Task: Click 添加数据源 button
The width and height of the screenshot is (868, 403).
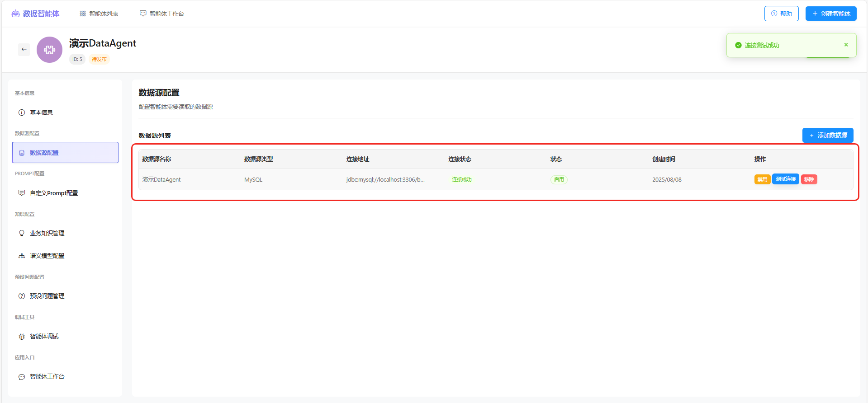Action: [827, 135]
